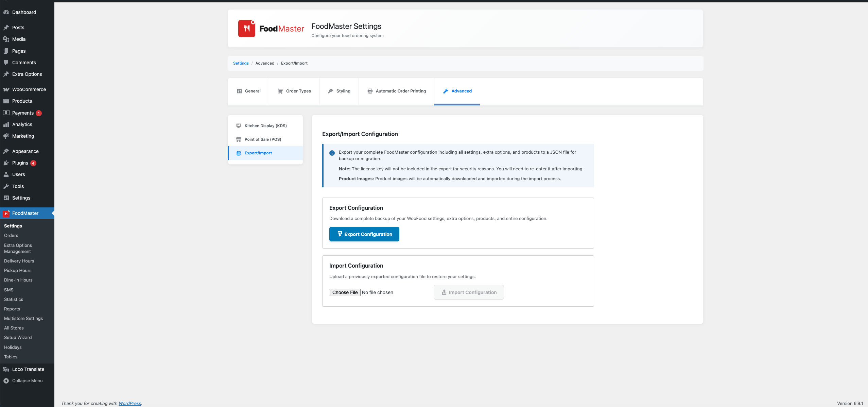Open the Order Types tab
The width and height of the screenshot is (868, 407).
pos(294,91)
